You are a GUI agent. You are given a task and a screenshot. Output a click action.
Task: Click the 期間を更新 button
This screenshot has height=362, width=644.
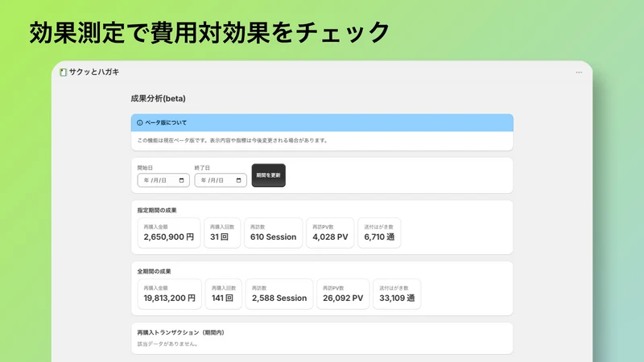[x=269, y=175]
